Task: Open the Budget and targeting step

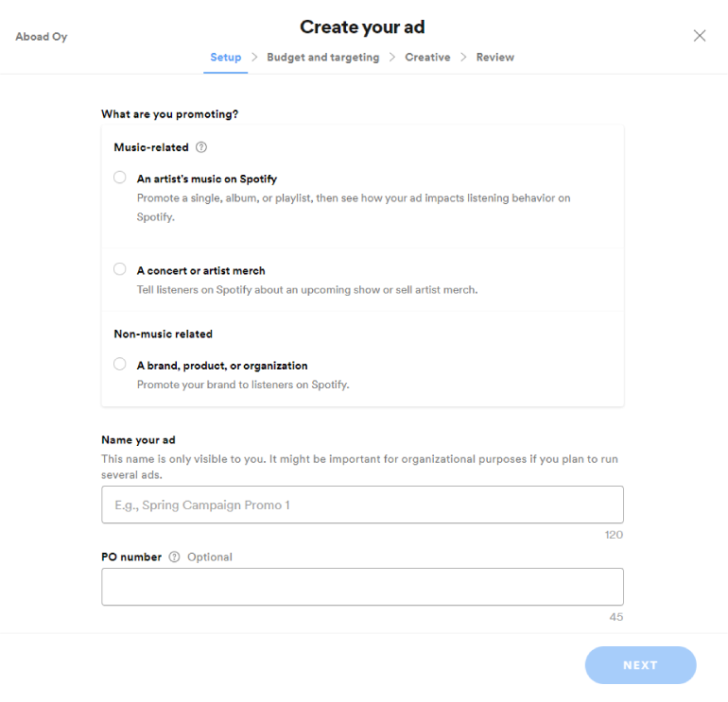Action: point(322,58)
